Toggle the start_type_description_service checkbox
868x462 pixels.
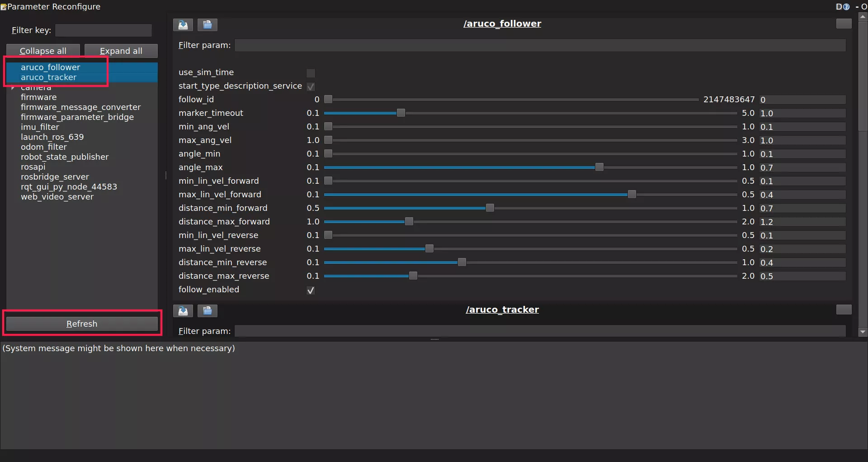point(311,86)
